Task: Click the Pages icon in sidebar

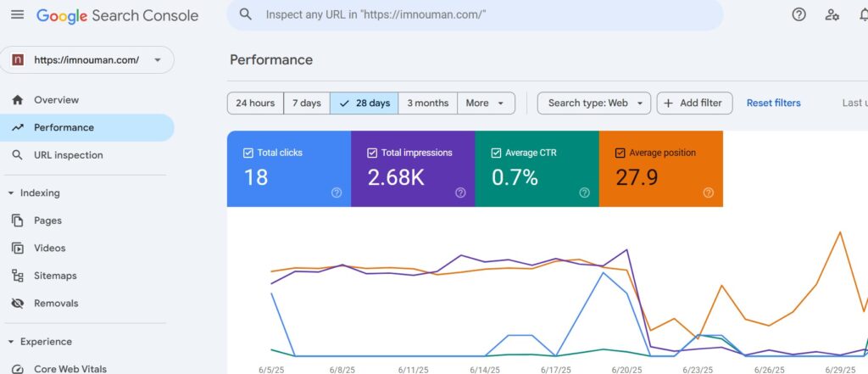Action: pos(18,220)
